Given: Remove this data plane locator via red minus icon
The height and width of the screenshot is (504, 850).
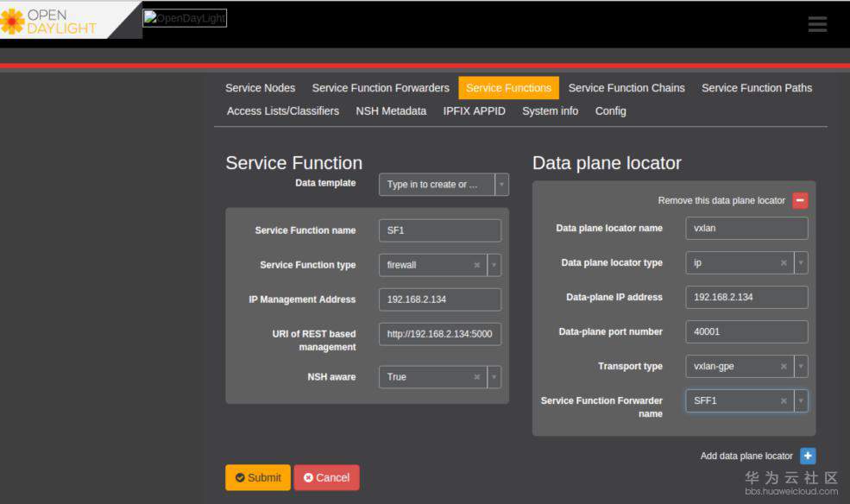Looking at the screenshot, I should click(800, 199).
